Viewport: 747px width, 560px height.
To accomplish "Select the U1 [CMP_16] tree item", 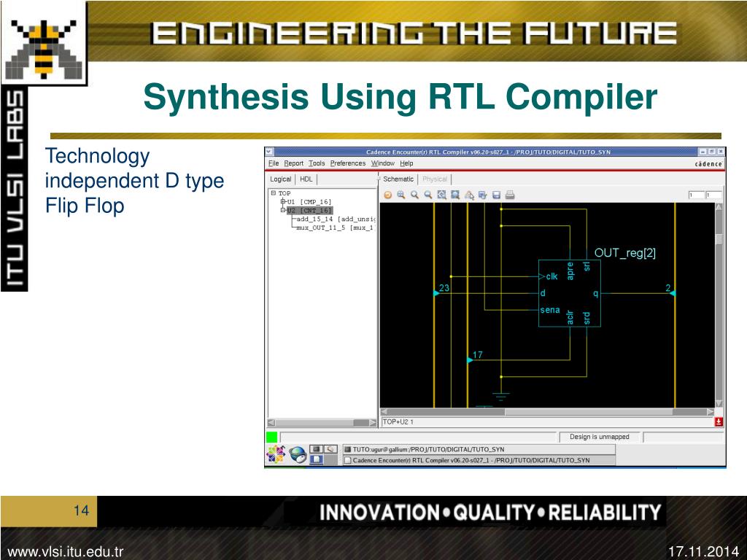I will tap(309, 202).
